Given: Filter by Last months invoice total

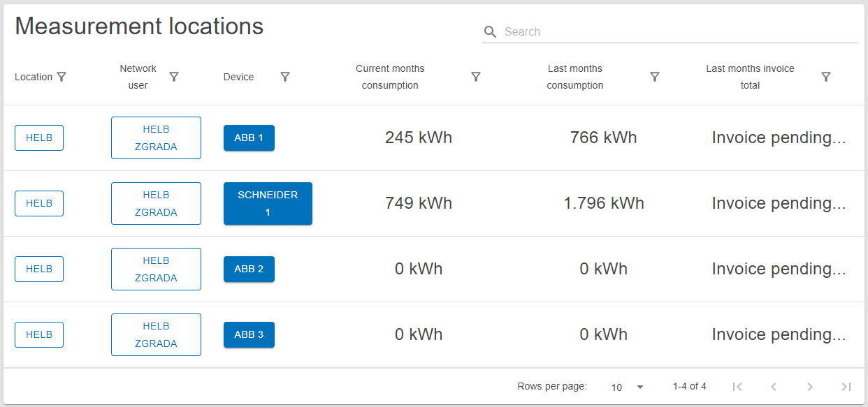Looking at the screenshot, I should pos(826,77).
